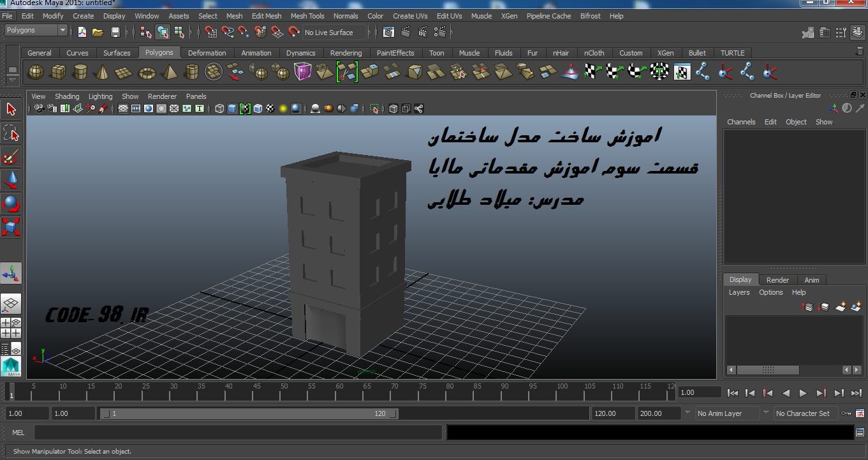Create a polygon cube from shelf
The height and width of the screenshot is (460, 868).
pyautogui.click(x=58, y=72)
